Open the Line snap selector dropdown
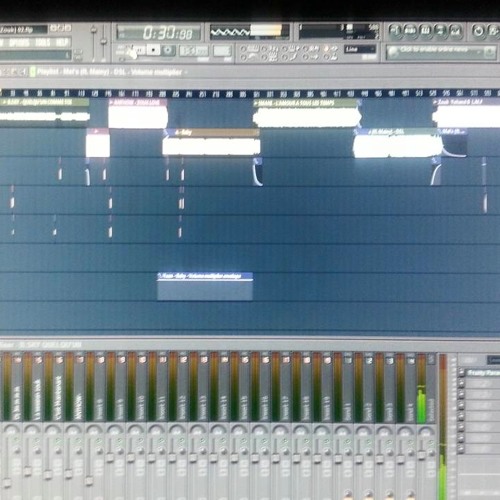The width and height of the screenshot is (500, 500). point(361,50)
